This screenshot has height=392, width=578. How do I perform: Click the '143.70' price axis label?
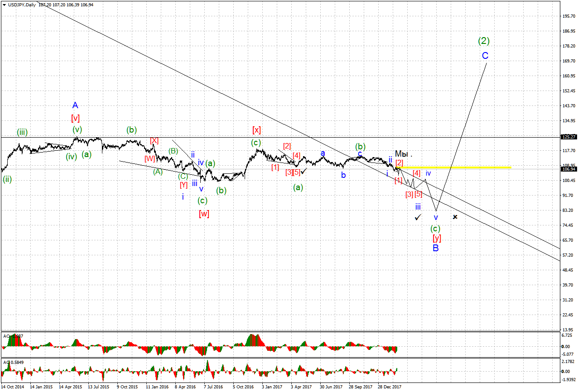[x=568, y=105]
